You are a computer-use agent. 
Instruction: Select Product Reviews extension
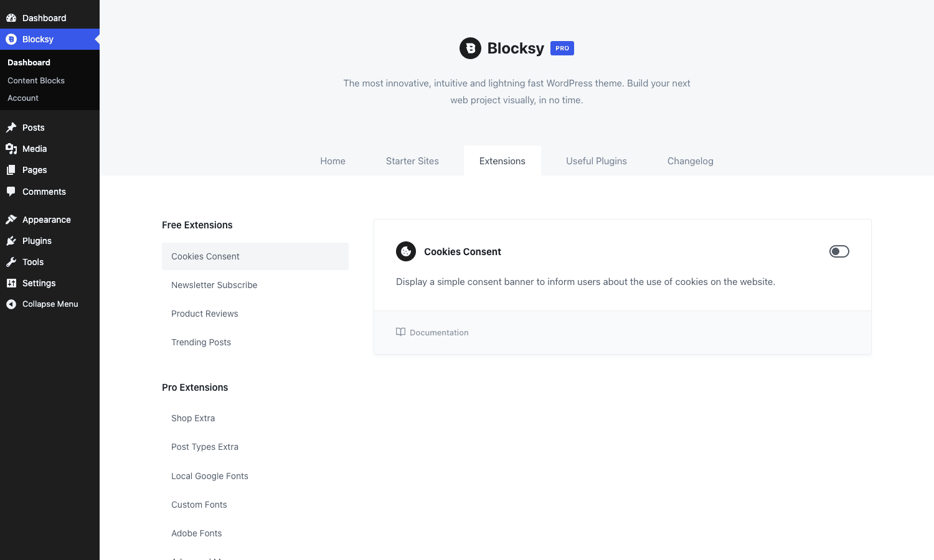click(255, 314)
